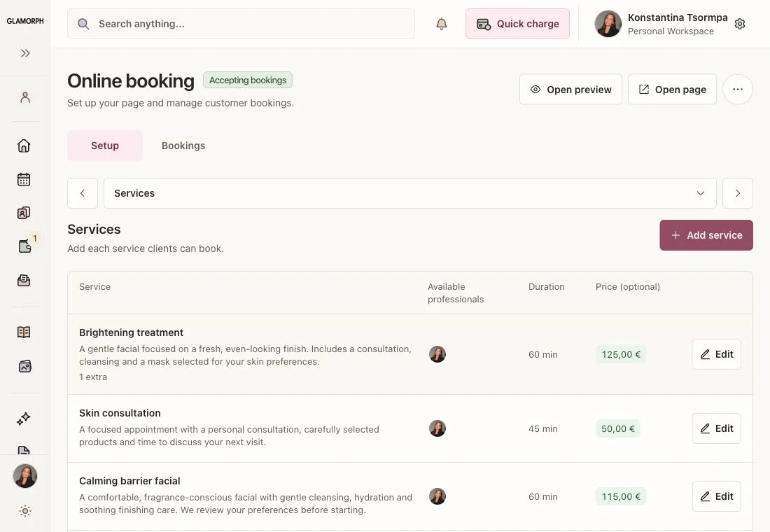
Task: Click Price (optional) column header
Action: tap(628, 286)
